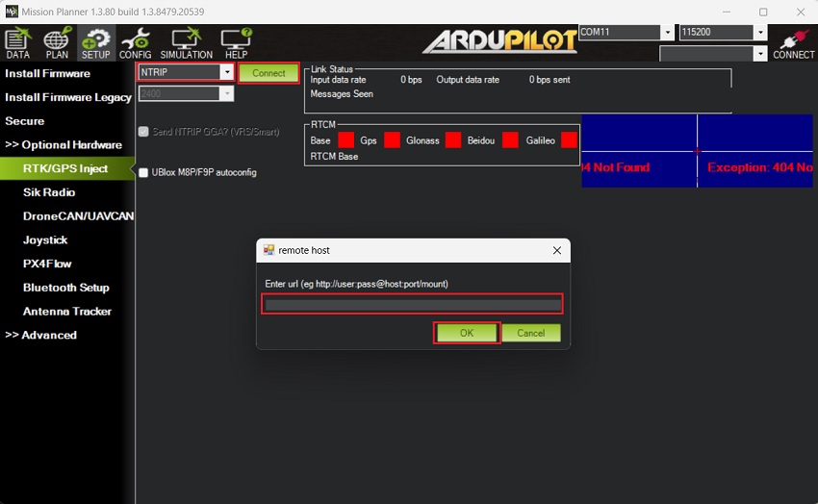Click Cancel in remote host dialog
Viewport: 818px width, 504px height.
point(530,333)
